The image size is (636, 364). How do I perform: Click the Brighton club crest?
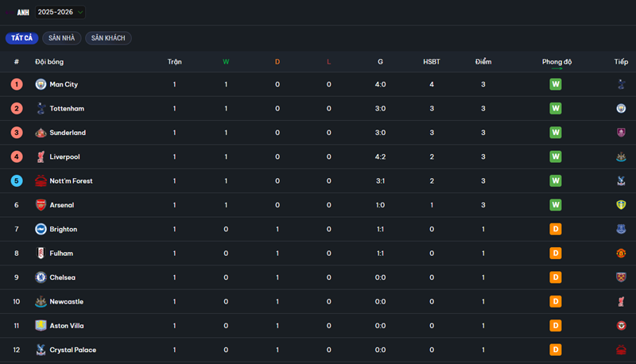pyautogui.click(x=41, y=229)
